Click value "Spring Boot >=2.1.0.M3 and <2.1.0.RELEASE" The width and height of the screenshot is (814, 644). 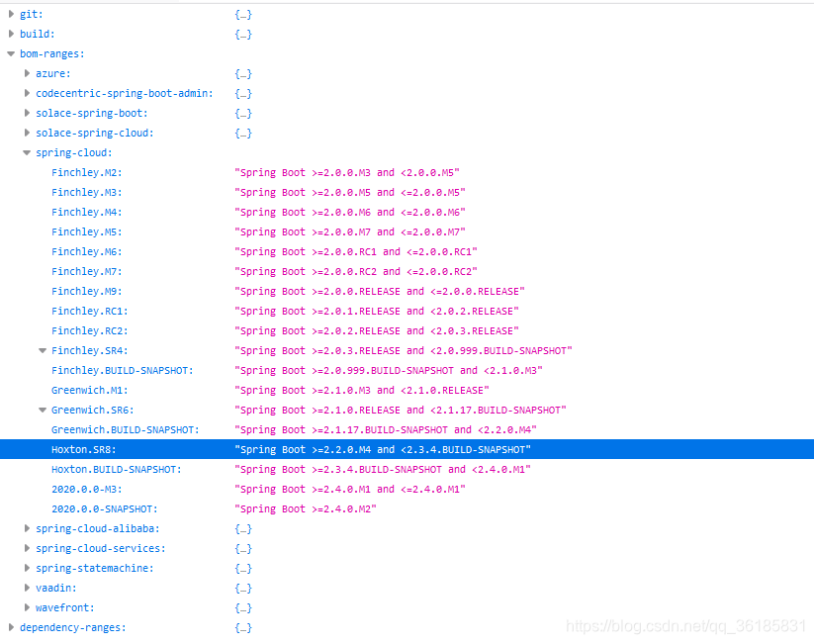(x=362, y=390)
